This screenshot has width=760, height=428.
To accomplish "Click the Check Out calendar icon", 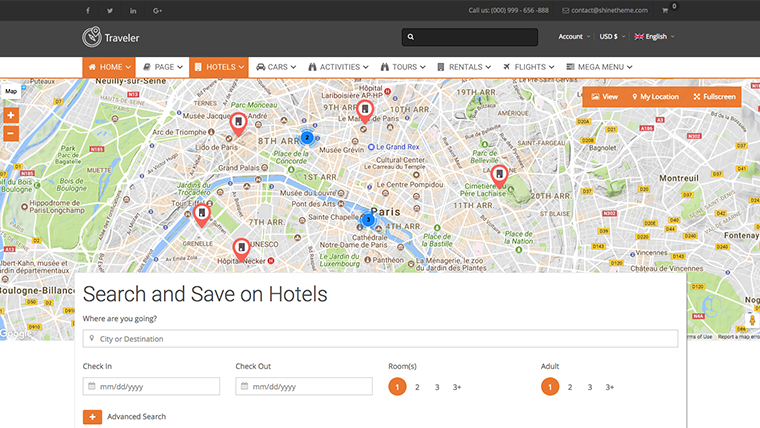I will click(244, 386).
